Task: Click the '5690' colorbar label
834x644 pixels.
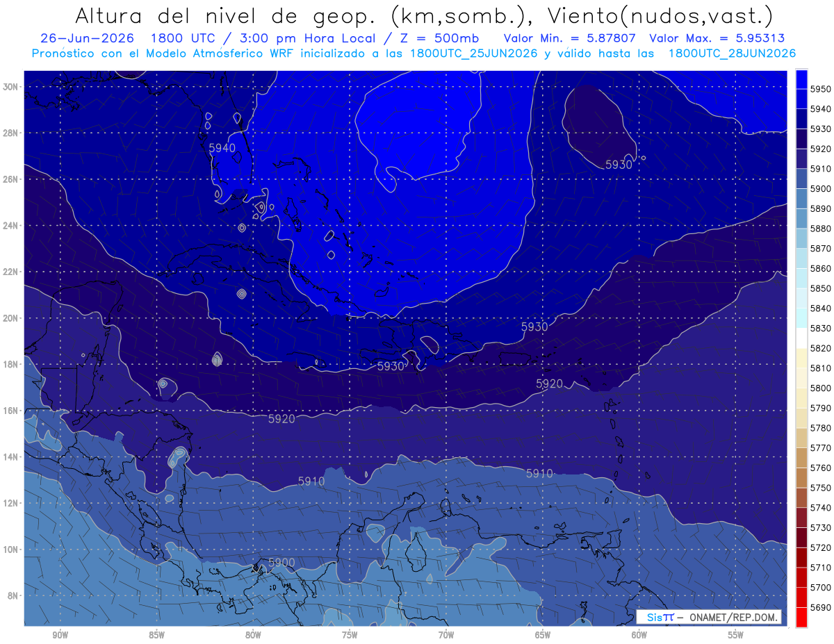Action: point(821,607)
